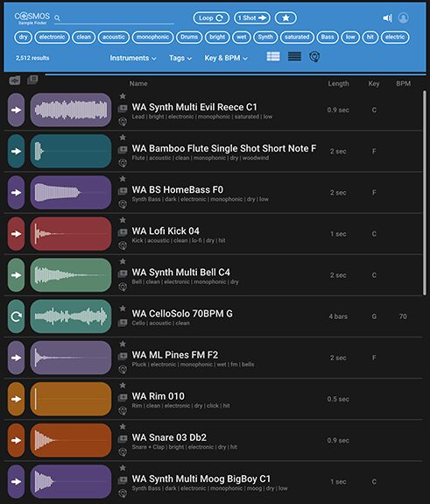Toggle the acoustic tag pill

pyautogui.click(x=114, y=37)
